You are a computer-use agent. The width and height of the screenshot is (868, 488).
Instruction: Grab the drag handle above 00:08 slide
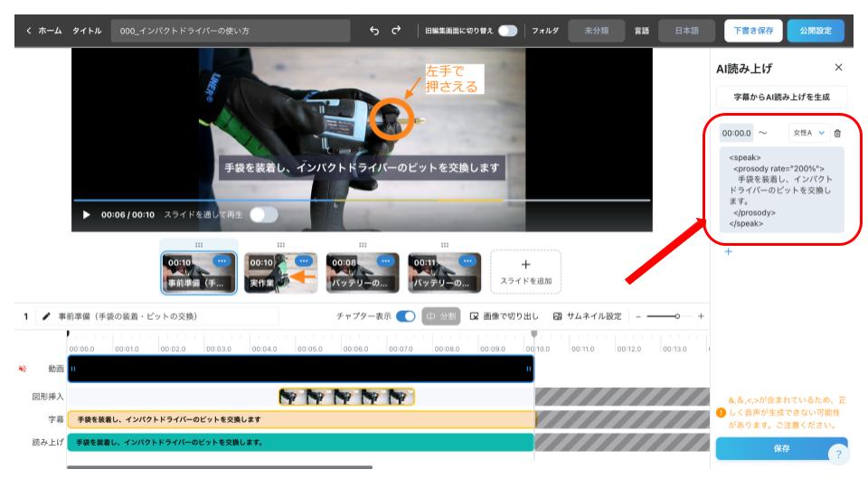pyautogui.click(x=363, y=245)
